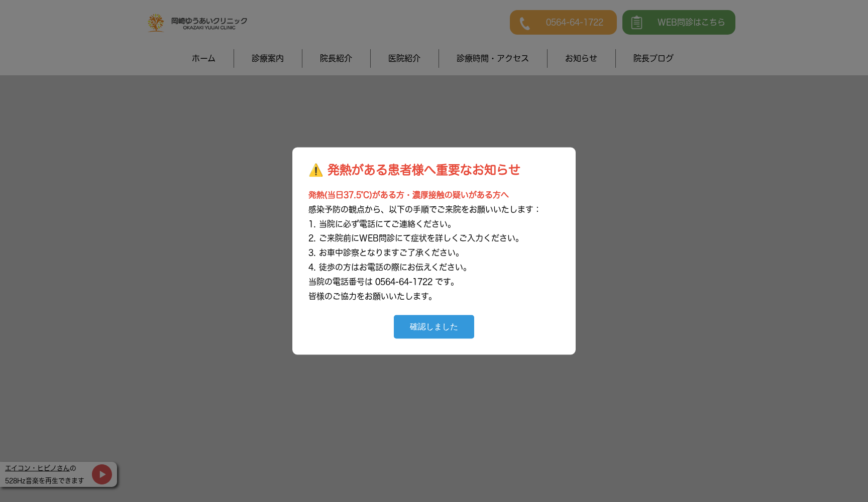This screenshot has height=502, width=868.
Task: Click the phone number inside the notice dialog
Action: pos(403,282)
